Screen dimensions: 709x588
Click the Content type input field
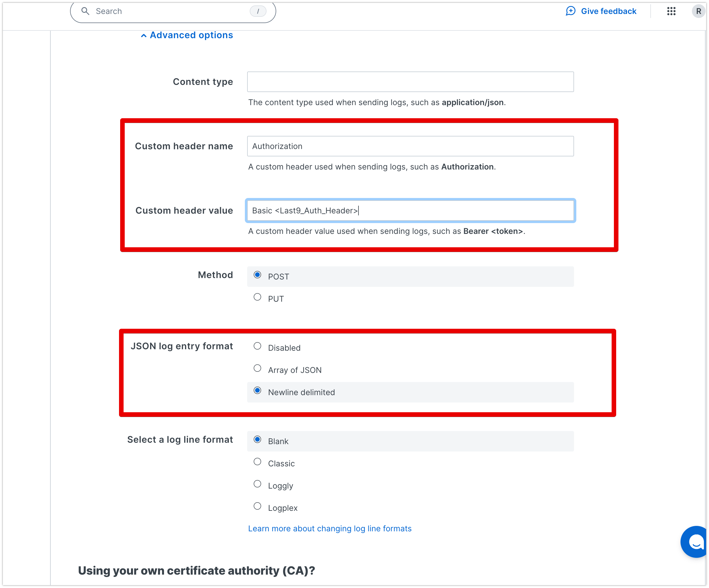pyautogui.click(x=410, y=81)
